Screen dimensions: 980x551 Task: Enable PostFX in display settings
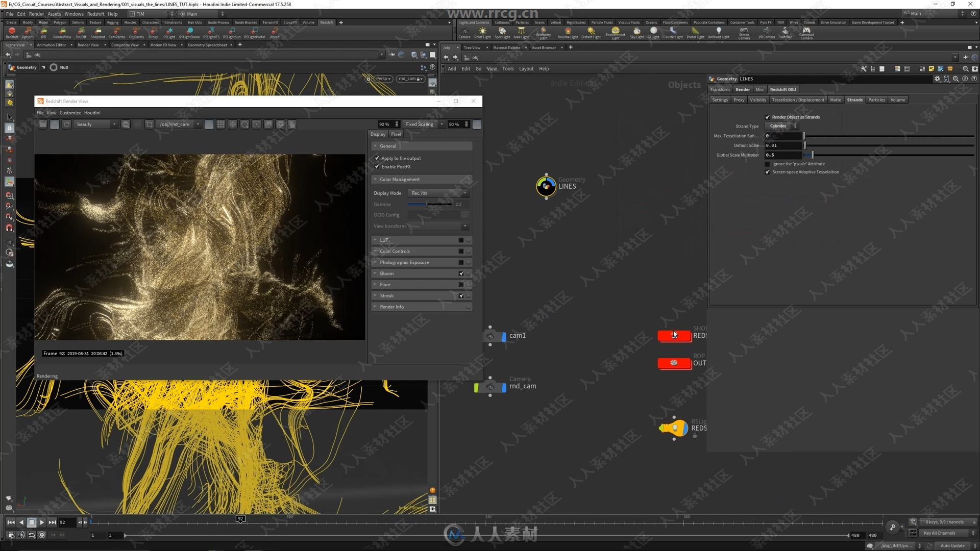tap(377, 166)
